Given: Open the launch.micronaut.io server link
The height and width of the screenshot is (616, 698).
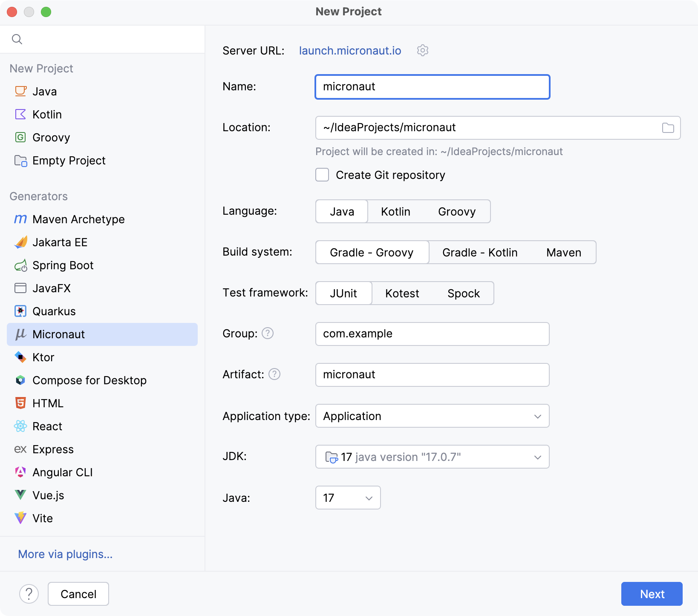Looking at the screenshot, I should pyautogui.click(x=350, y=51).
